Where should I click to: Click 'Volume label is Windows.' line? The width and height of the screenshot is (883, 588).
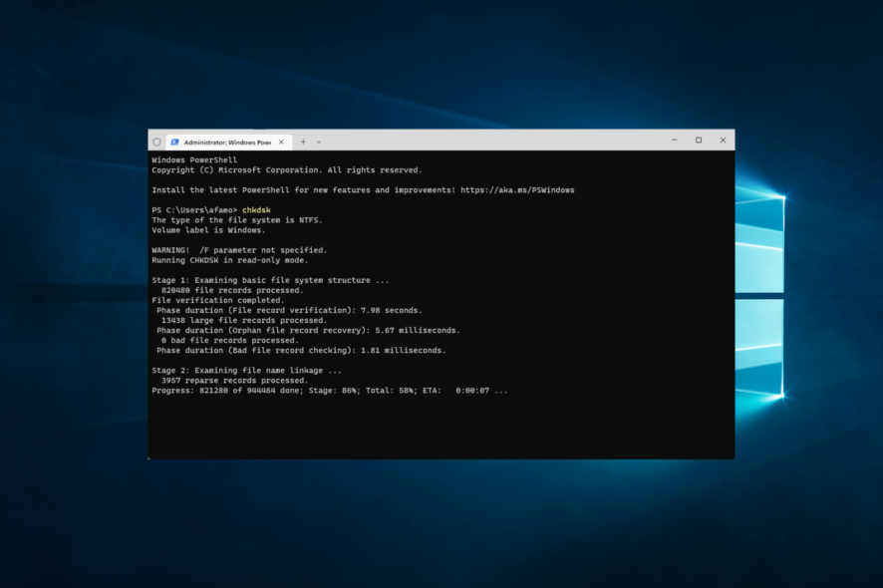coord(208,230)
